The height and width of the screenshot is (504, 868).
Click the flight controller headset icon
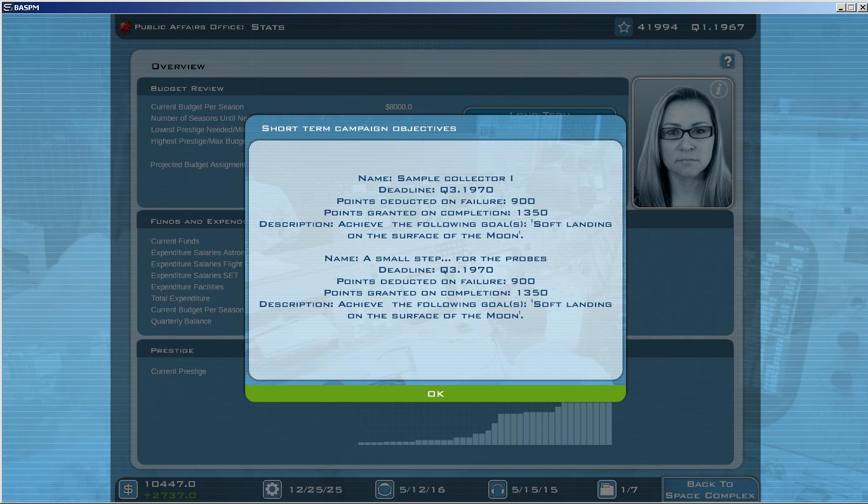497,489
